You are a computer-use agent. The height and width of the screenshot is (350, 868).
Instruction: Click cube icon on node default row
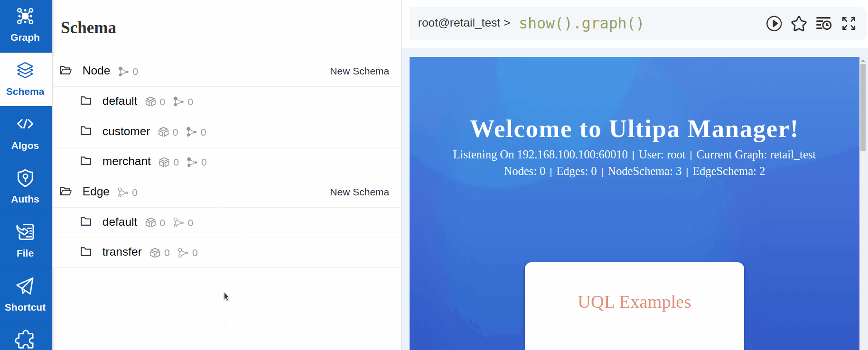point(150,101)
